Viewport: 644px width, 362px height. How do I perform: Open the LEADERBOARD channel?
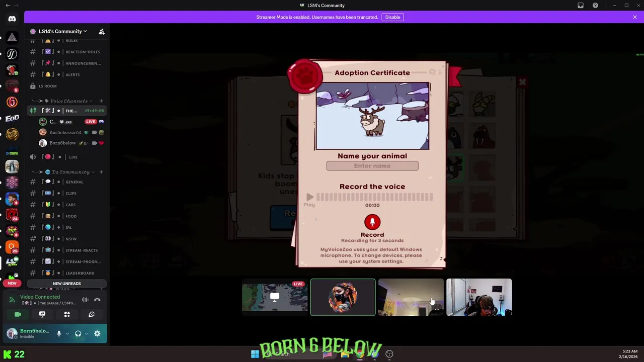[x=67, y=273]
